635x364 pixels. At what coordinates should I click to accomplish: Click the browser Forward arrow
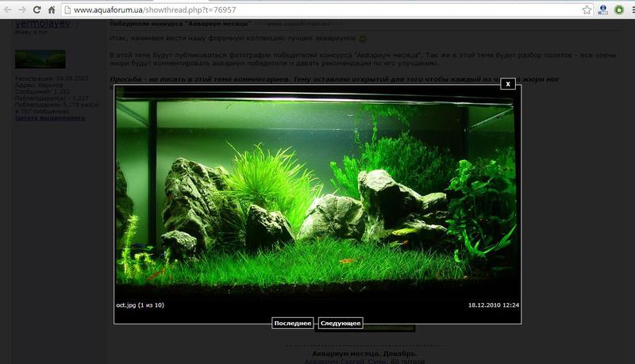pyautogui.click(x=22, y=10)
